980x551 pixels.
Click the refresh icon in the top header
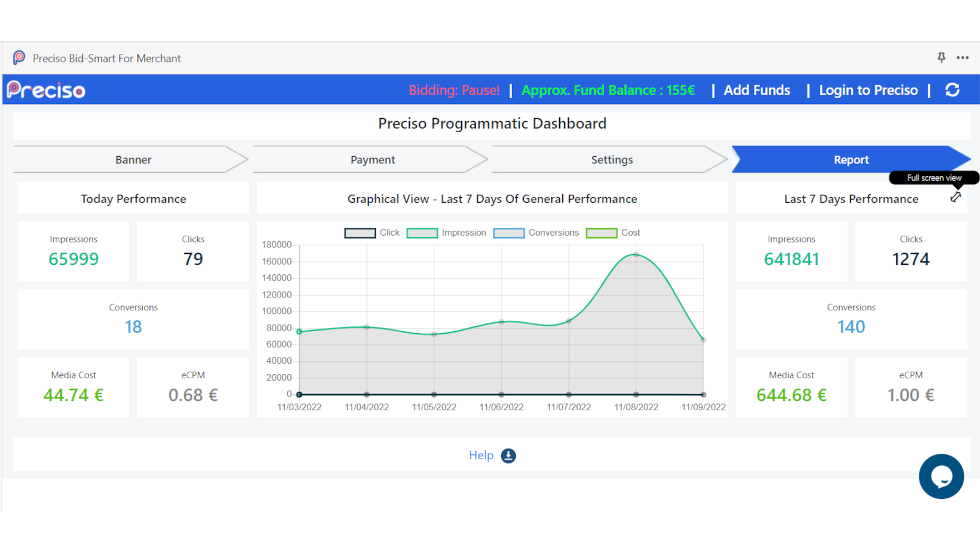953,90
